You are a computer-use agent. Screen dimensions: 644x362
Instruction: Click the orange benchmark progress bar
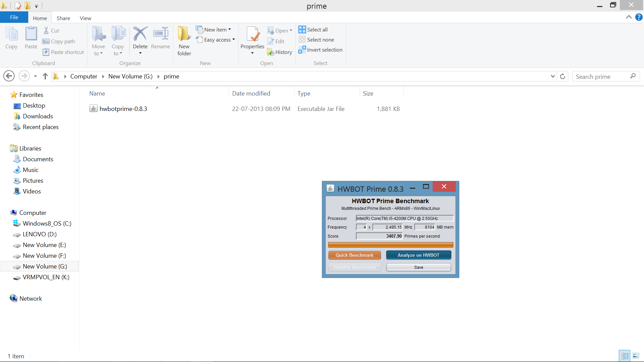point(390,245)
